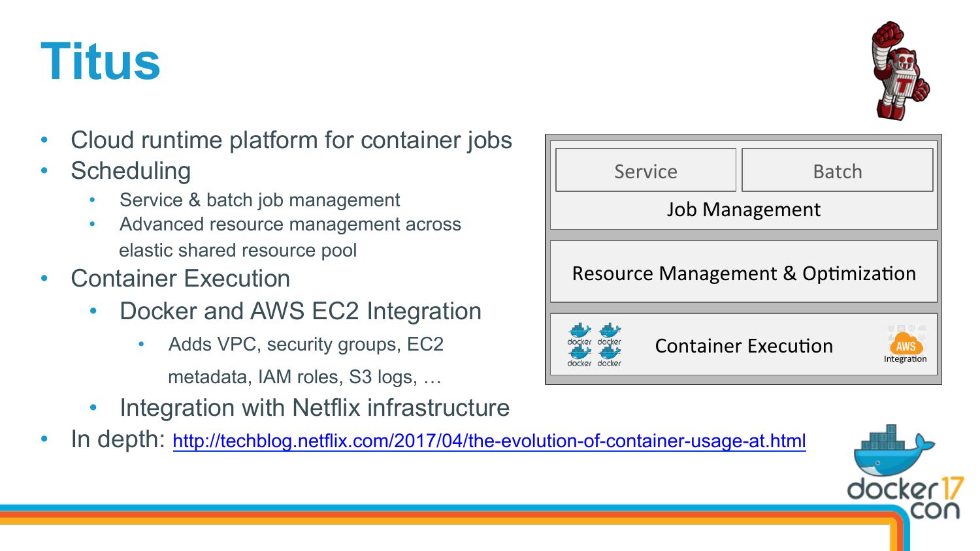This screenshot has height=551, width=980.
Task: Click the DockerCon 17 whale logo
Action: 905,471
